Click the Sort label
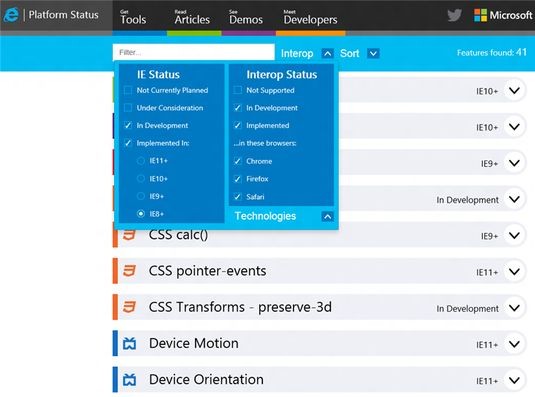 [349, 54]
